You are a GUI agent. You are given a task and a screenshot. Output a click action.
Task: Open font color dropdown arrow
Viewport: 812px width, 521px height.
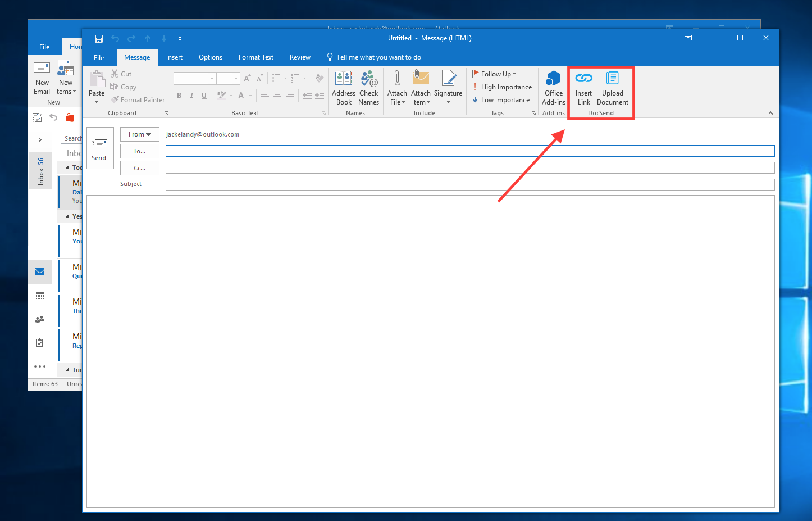(250, 96)
